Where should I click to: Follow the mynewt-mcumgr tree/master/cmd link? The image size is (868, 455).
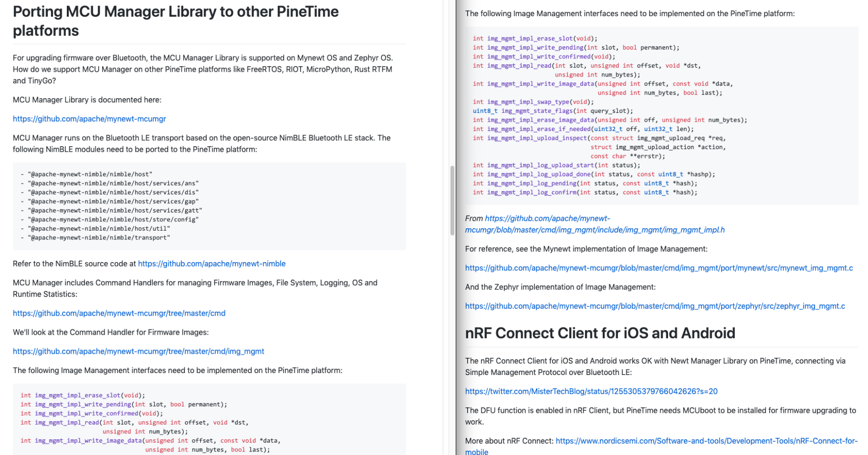119,313
